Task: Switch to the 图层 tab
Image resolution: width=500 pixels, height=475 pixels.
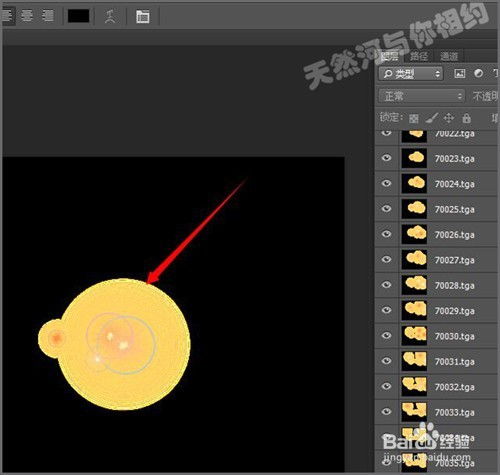Action: coord(389,56)
